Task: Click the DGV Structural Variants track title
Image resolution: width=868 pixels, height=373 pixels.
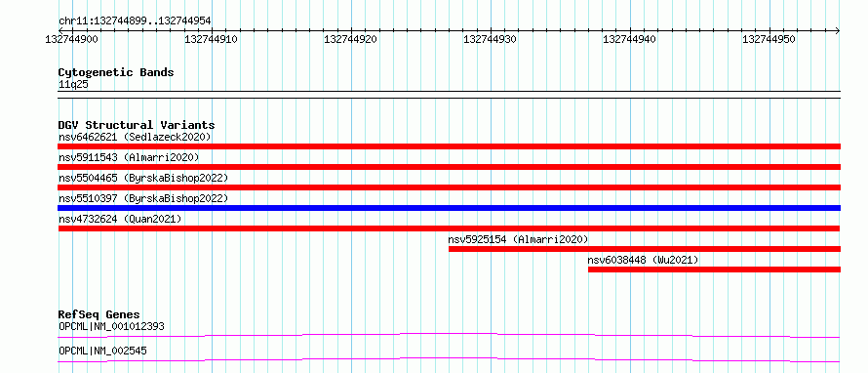Action: tap(137, 125)
